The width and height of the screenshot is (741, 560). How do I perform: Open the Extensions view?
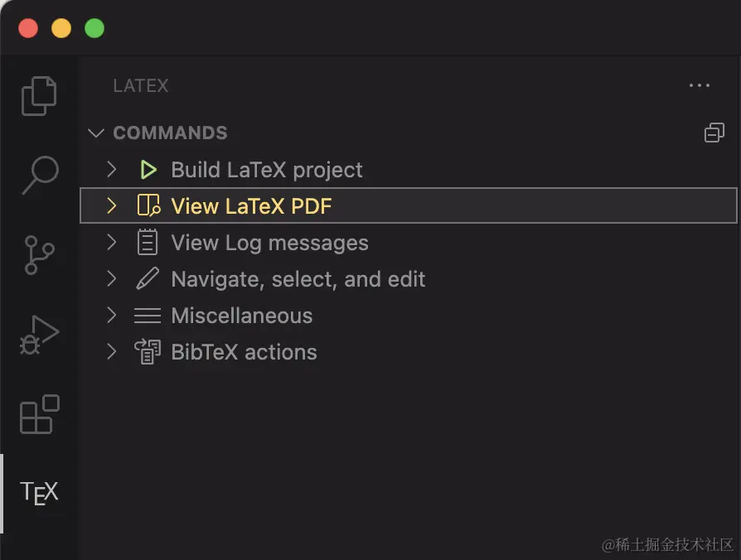point(39,413)
